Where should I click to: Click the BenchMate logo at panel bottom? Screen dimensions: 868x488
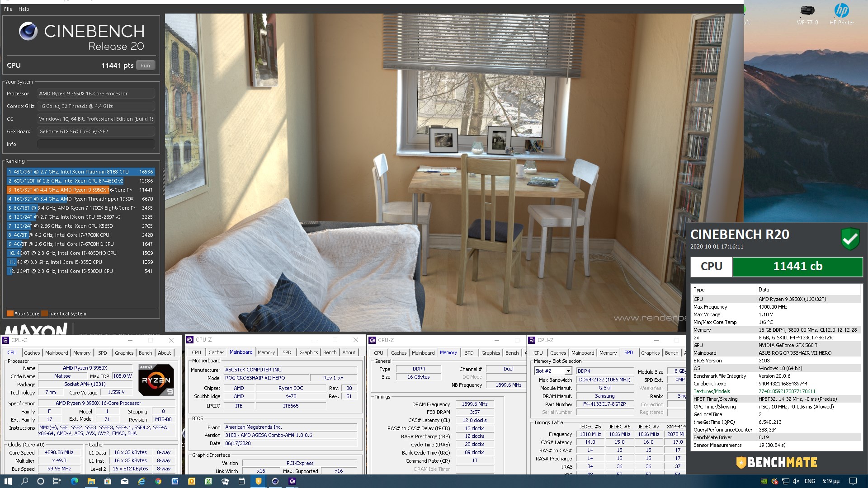coord(776,462)
